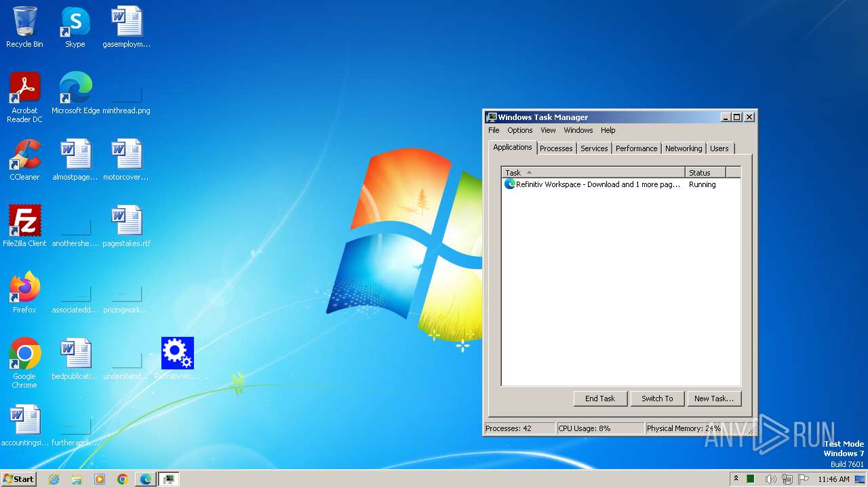This screenshot has height=488, width=868.
Task: Open Microsoft Edge desktop shortcut
Action: pos(75,94)
